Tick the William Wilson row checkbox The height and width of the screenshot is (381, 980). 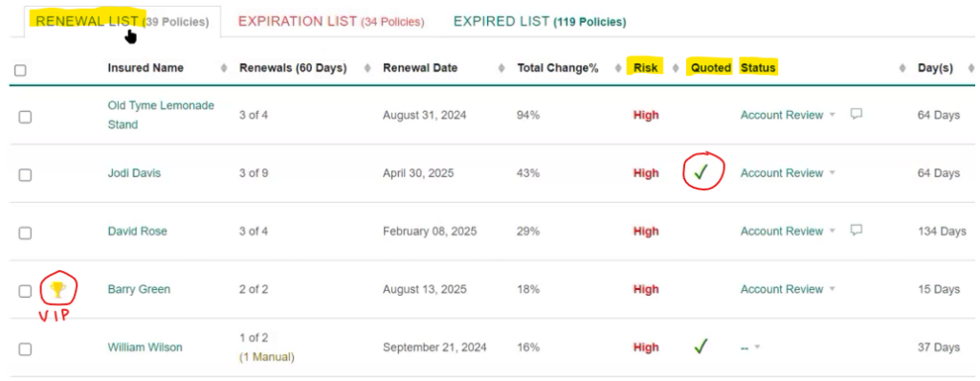[25, 349]
